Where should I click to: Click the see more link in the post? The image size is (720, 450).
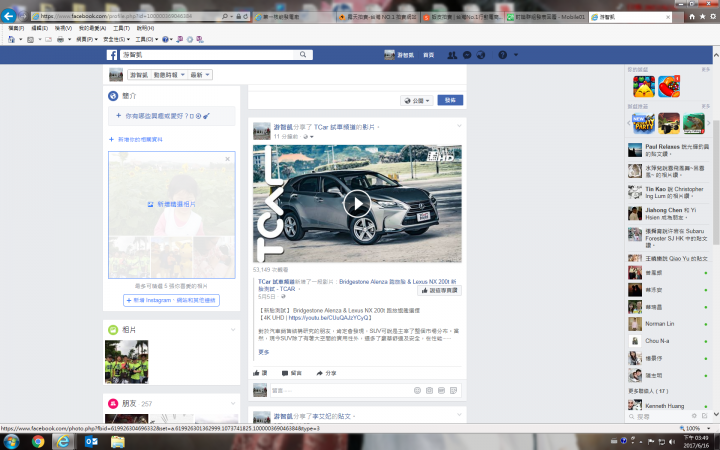coord(264,352)
